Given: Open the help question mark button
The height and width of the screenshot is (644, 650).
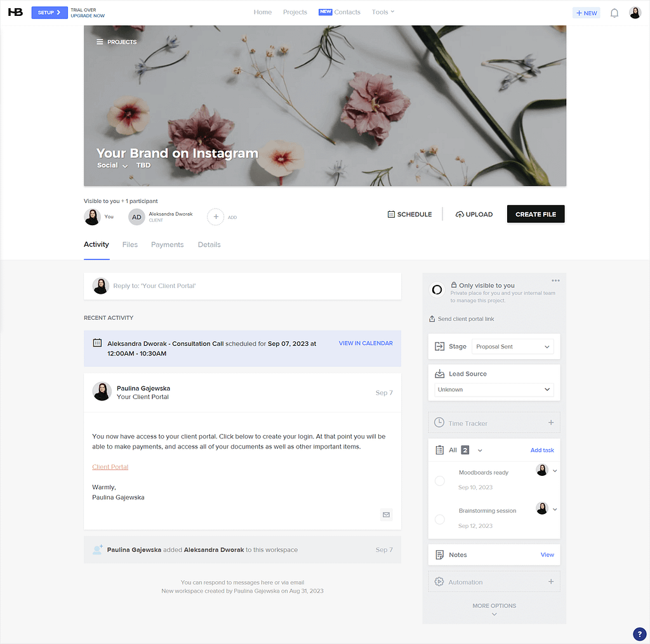Looking at the screenshot, I should click(x=640, y=634).
